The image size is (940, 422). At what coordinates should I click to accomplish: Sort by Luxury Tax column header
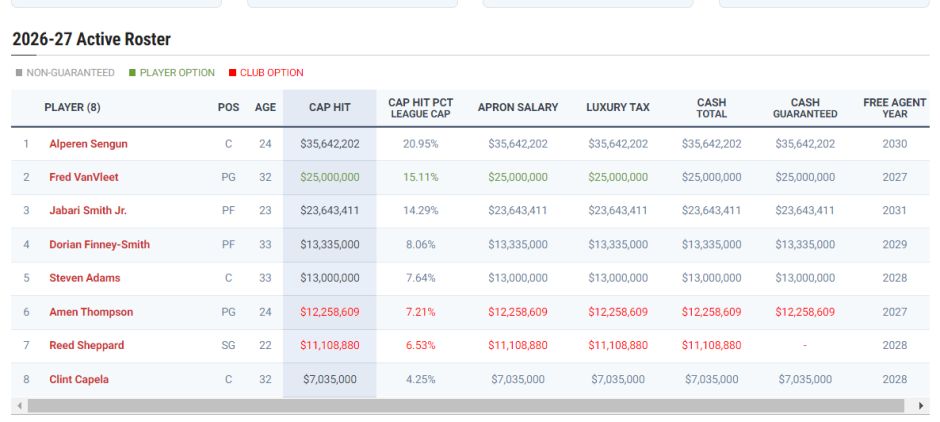pos(617,108)
